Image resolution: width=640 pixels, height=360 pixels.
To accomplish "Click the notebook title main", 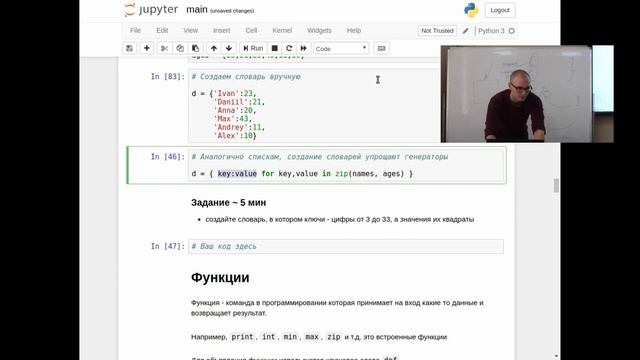I will pos(197,10).
